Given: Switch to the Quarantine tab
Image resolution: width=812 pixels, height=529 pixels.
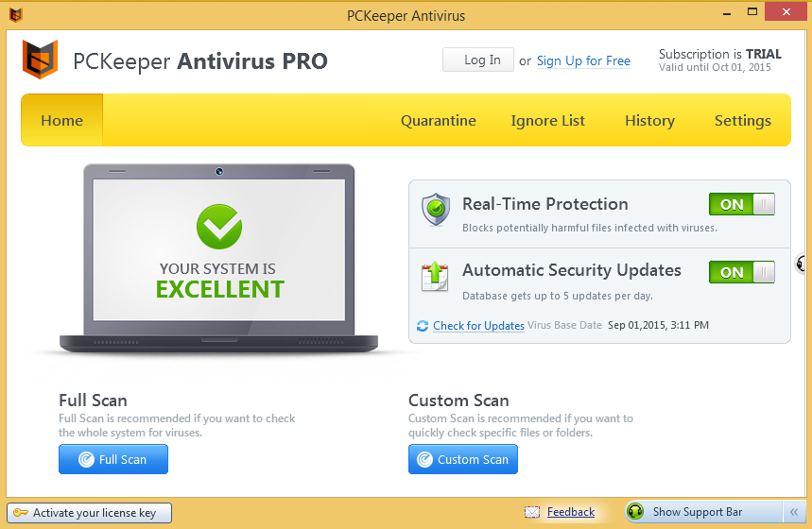Looking at the screenshot, I should click(438, 121).
